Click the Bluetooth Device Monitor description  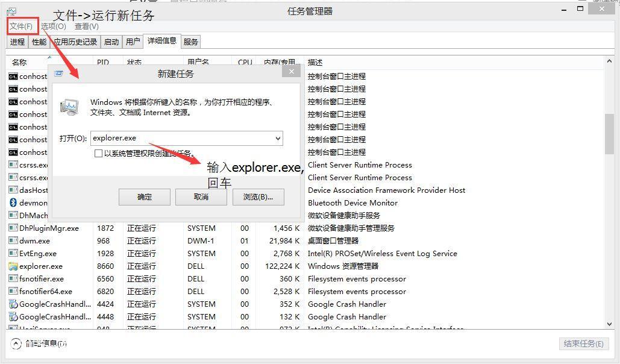352,202
